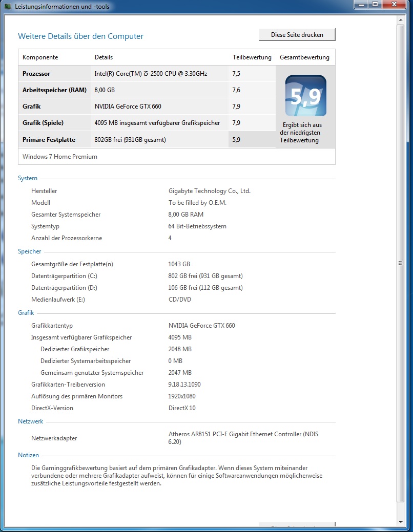Click the CD/DVD value
Viewport: 413px width, 532px height.
tap(180, 300)
